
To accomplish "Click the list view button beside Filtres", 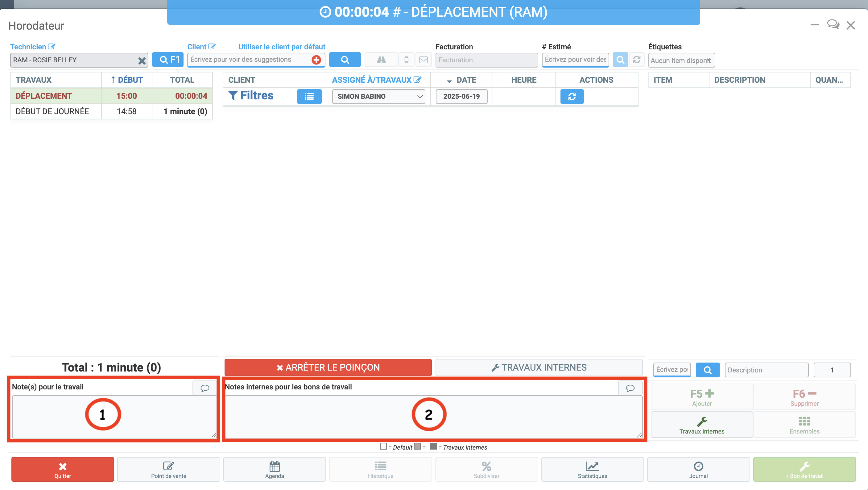I will coord(309,96).
